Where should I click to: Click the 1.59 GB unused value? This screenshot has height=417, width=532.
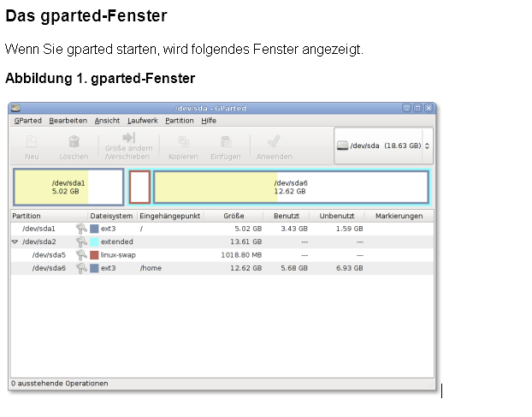coord(350,229)
